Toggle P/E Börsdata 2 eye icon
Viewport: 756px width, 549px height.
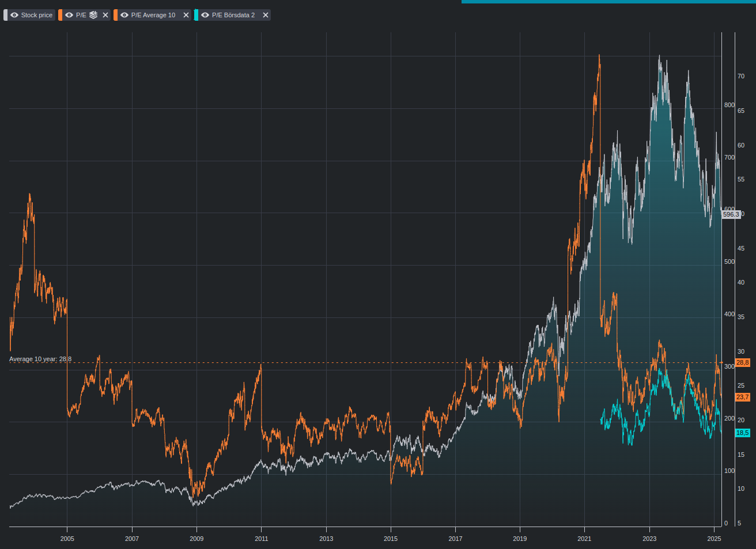tap(205, 15)
